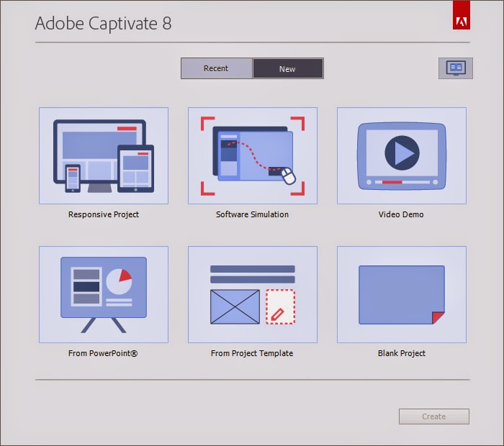This screenshot has width=504, height=446.
Task: Switch to the Recent tab
Action: point(217,68)
